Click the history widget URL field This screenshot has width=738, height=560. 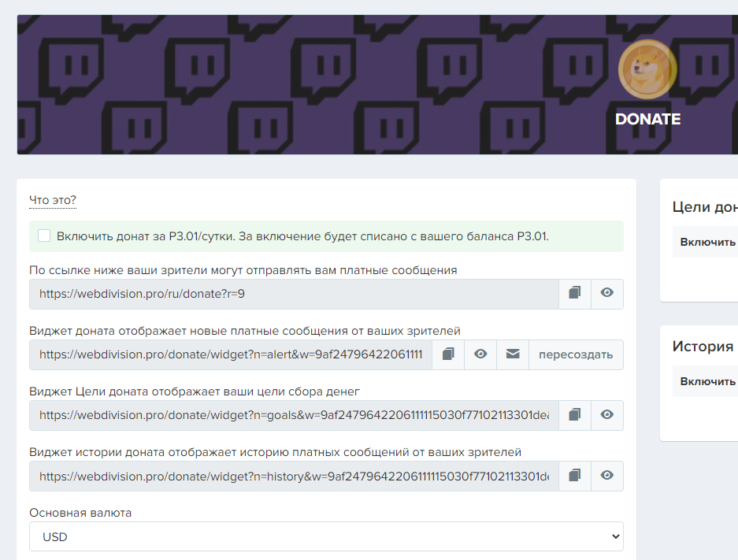coord(294,476)
